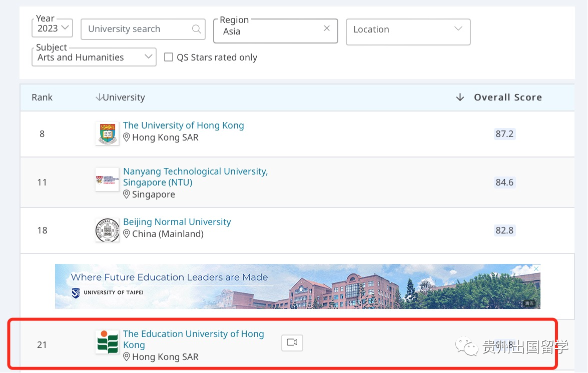The height and width of the screenshot is (373, 588).
Task: Open The Education University of Hong Kong link
Action: (x=194, y=339)
